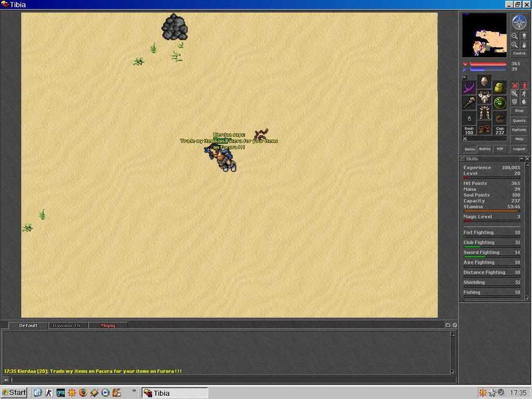Viewport: 532px width, 399px height.
Task: Click the empty ring slot
Action: (x=469, y=118)
